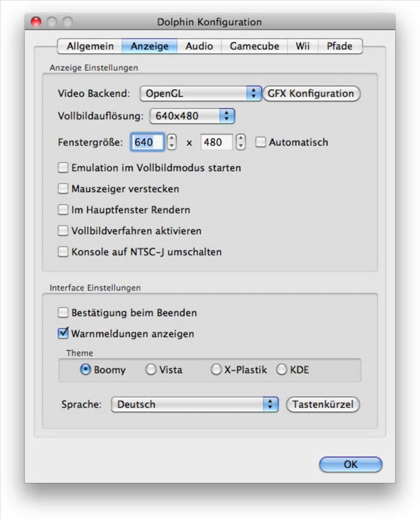Open the Sprache Deutsch dropdown

195,404
